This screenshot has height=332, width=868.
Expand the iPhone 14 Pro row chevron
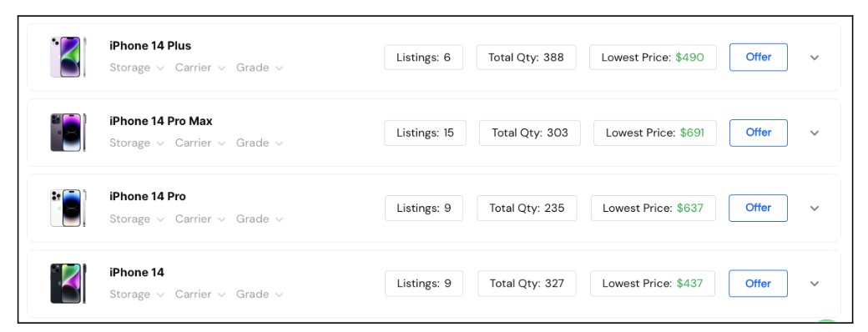[x=815, y=208]
